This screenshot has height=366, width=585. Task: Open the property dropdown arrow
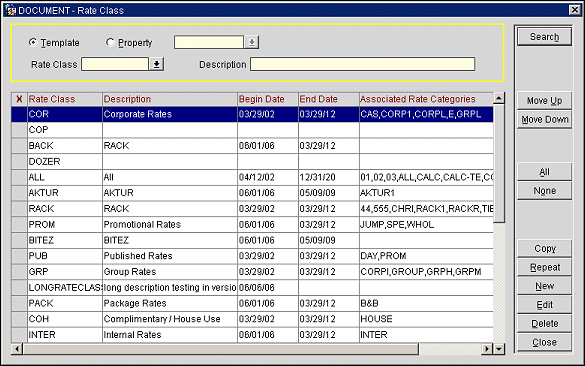[x=252, y=42]
